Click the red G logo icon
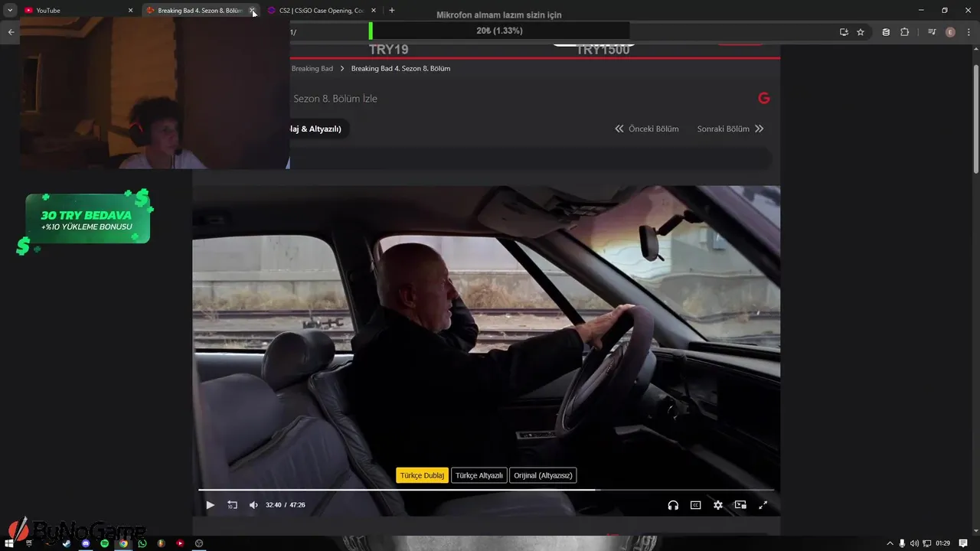980x551 pixels. 763,98
